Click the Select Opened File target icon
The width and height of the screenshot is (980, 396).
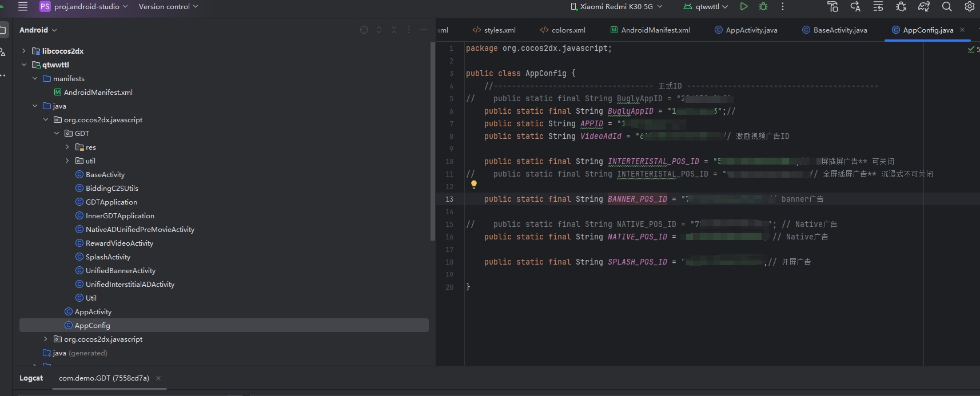tap(364, 30)
